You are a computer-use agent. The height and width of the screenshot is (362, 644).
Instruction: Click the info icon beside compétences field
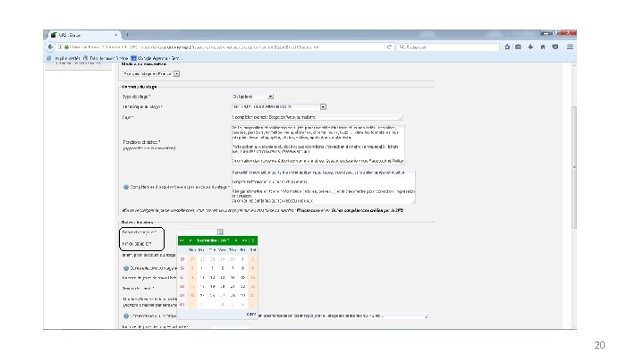pos(126,187)
